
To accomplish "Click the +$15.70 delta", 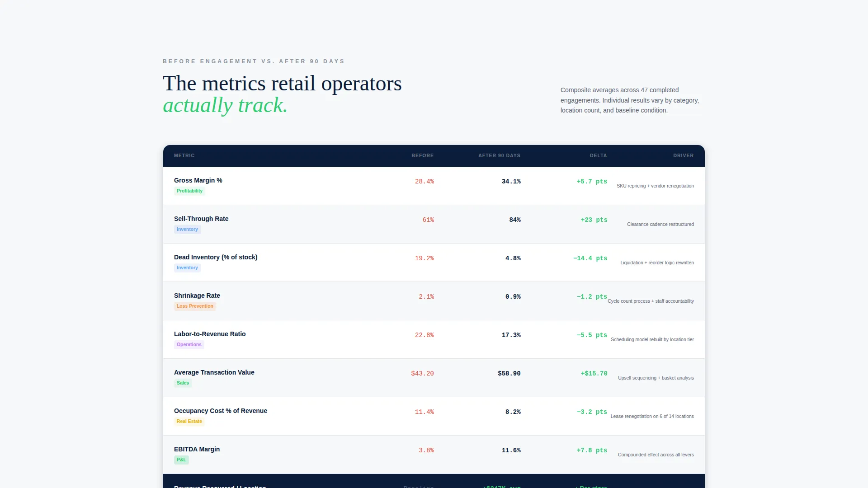I will pos(594,374).
